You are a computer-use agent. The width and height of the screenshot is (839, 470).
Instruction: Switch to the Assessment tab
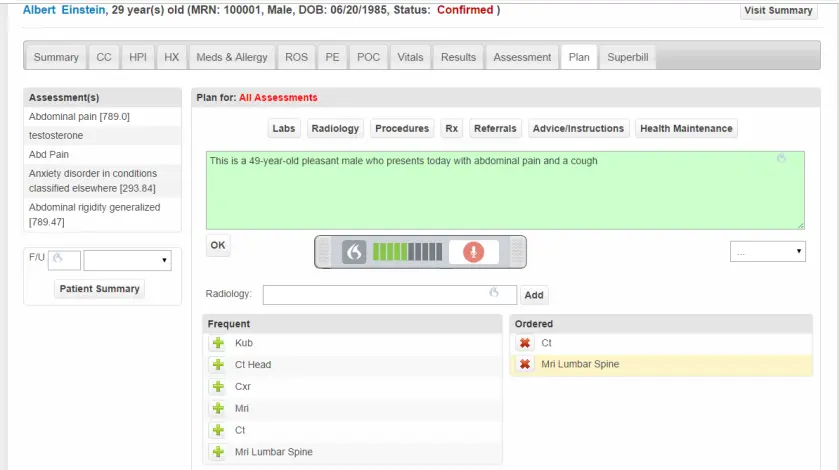(522, 57)
